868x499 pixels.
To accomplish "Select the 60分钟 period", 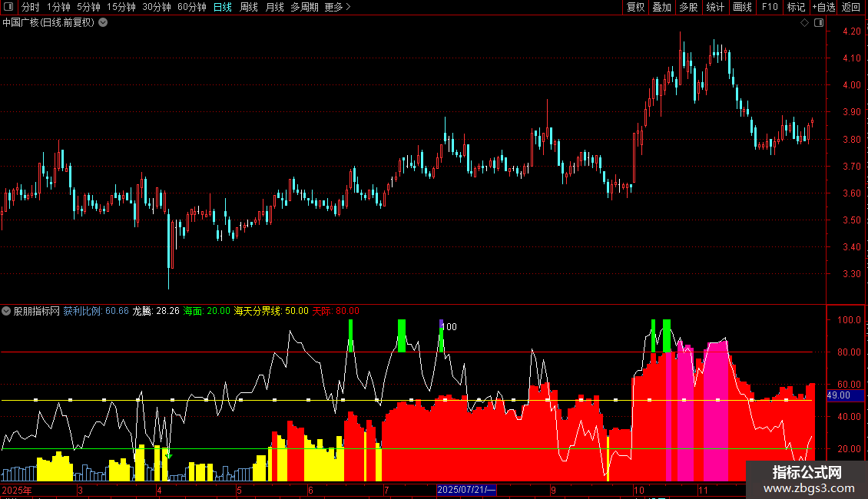I will click(192, 7).
